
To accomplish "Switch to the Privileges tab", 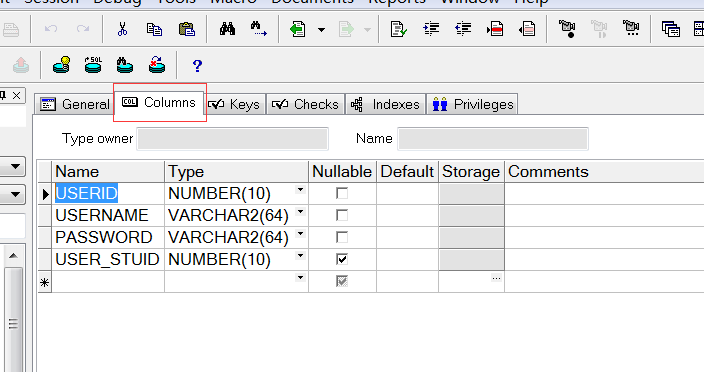I will tap(472, 104).
